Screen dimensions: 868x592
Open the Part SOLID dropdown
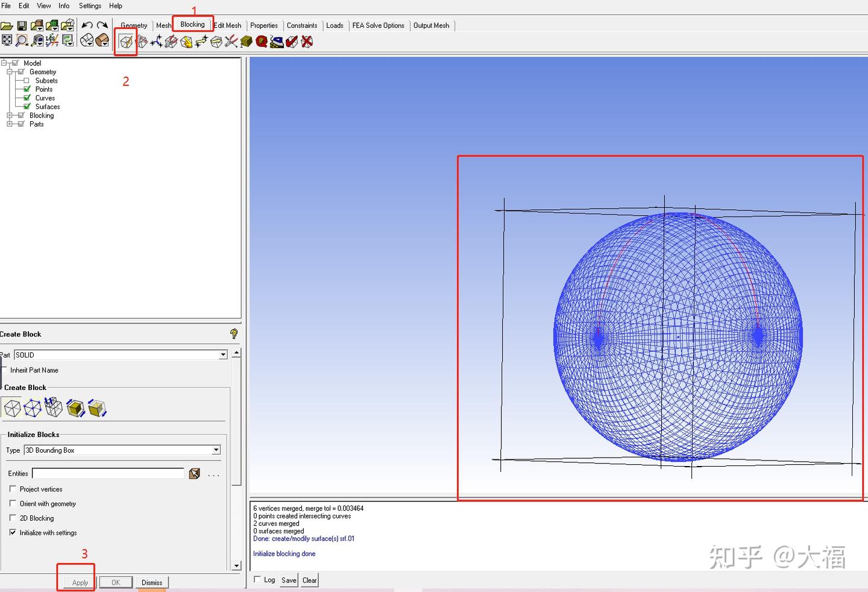tap(121, 354)
